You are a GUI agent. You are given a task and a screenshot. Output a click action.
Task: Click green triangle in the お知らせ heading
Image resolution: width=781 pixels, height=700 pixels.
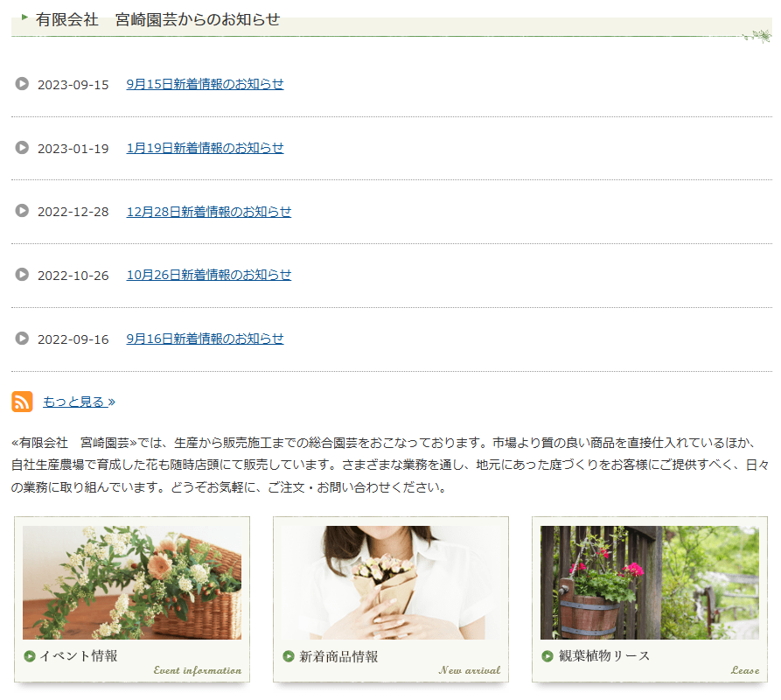pyautogui.click(x=24, y=17)
